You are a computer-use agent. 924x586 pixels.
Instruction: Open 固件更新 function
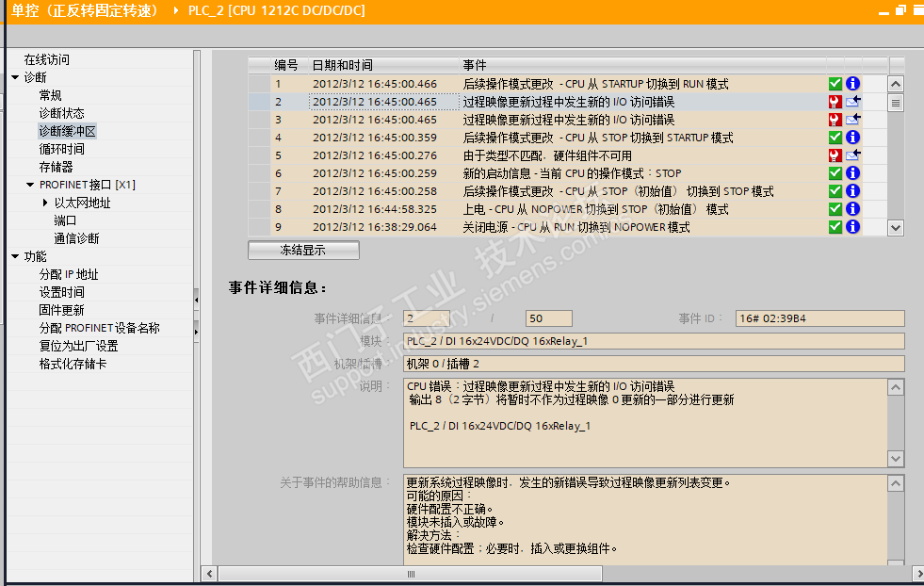click(x=62, y=310)
